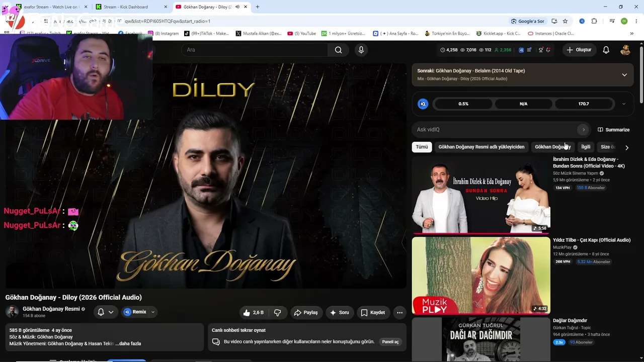This screenshot has width=644, height=362.
Task: Click the Paneli aç button
Action: coord(390,342)
